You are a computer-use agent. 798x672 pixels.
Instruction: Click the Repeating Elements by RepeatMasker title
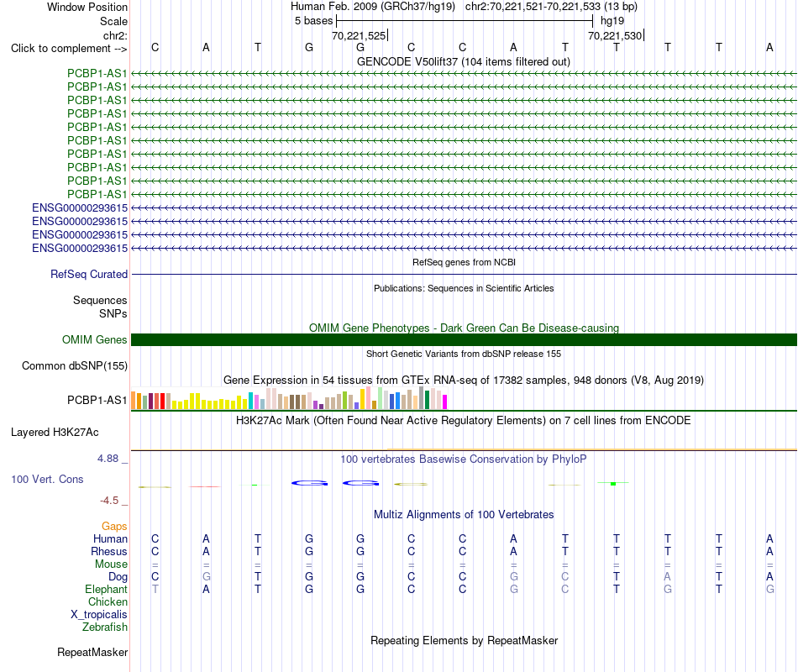click(464, 640)
